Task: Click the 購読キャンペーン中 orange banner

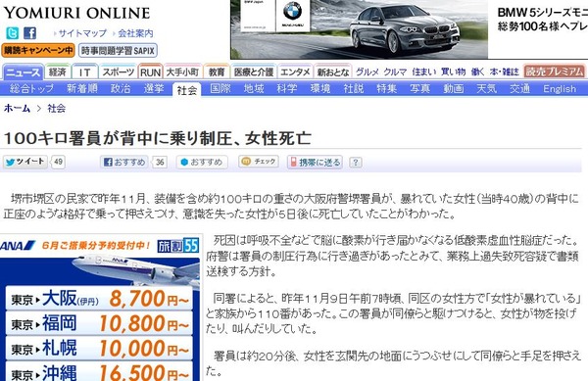Action: pyautogui.click(x=38, y=50)
